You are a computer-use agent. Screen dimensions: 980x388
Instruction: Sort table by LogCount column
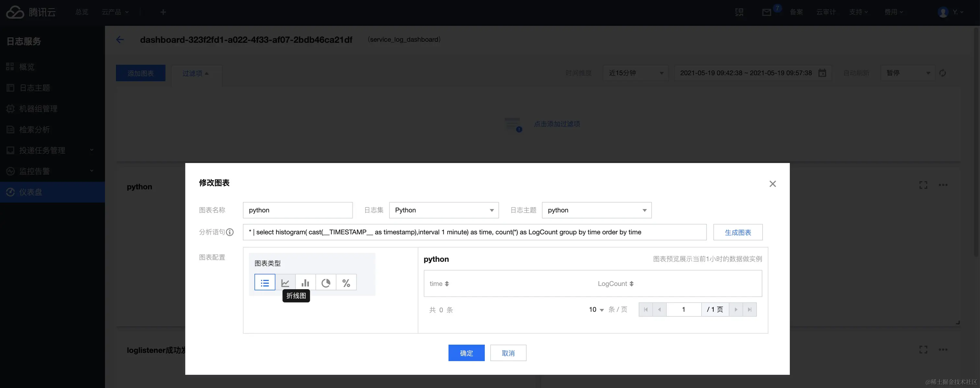(x=632, y=284)
